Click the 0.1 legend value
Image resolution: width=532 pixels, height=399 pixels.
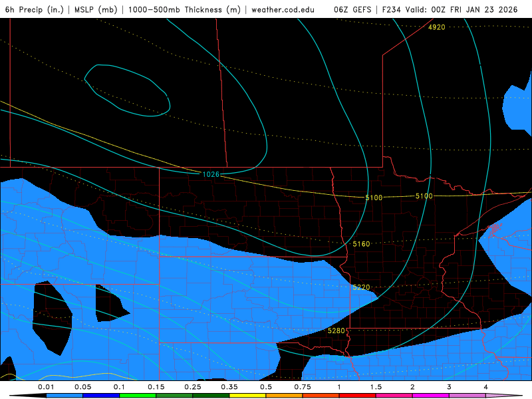click(119, 387)
